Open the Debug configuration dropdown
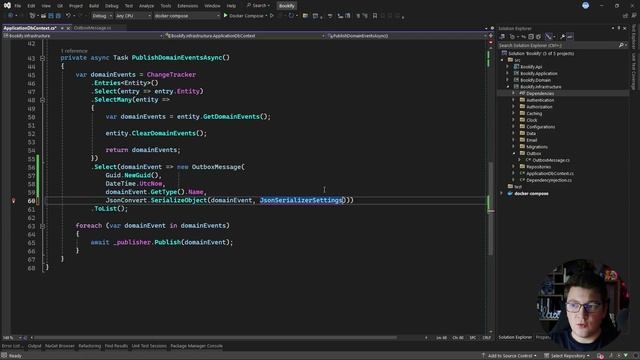This screenshot has width=640, height=360. pyautogui.click(x=102, y=16)
